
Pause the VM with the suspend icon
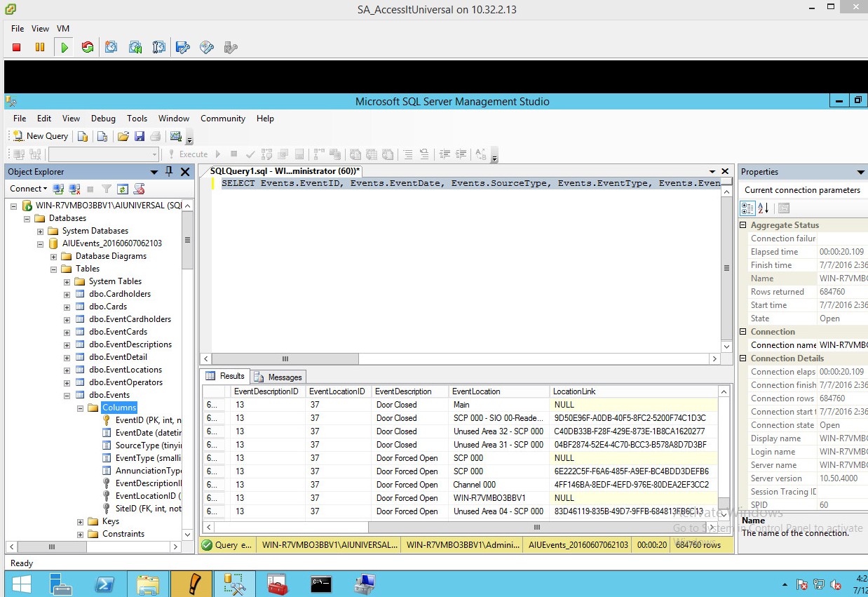[x=40, y=48]
